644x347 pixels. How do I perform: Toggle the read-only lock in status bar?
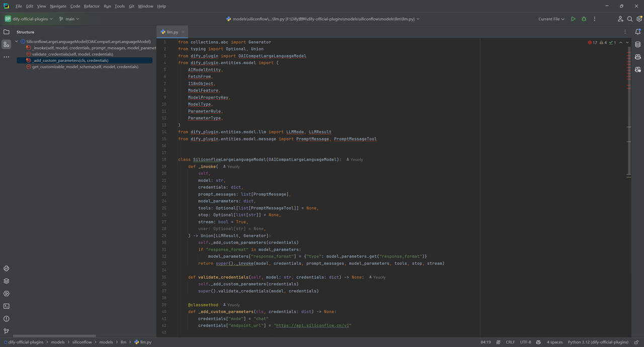[x=636, y=342]
